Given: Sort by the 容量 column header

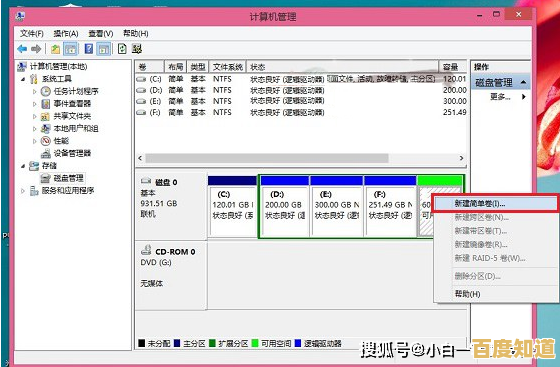Looking at the screenshot, I should [x=452, y=67].
